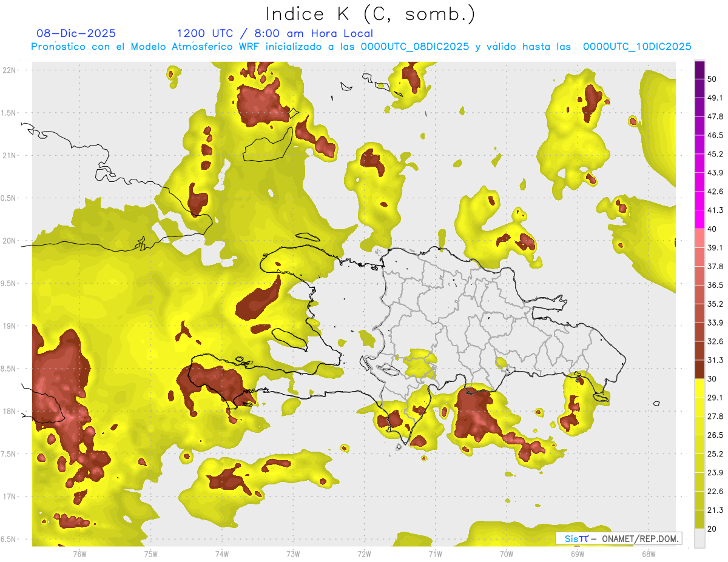The image size is (728, 562).
Task: Click the 18N latitude label
Action: (x=10, y=412)
